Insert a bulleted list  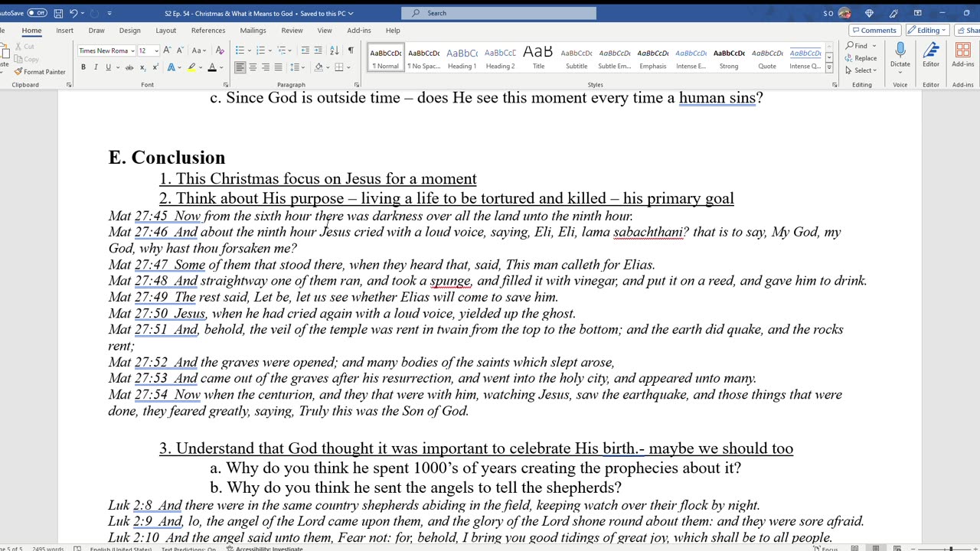tap(240, 51)
